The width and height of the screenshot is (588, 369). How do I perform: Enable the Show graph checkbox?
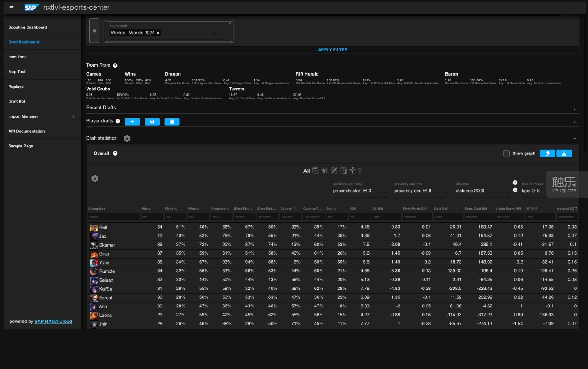click(506, 153)
